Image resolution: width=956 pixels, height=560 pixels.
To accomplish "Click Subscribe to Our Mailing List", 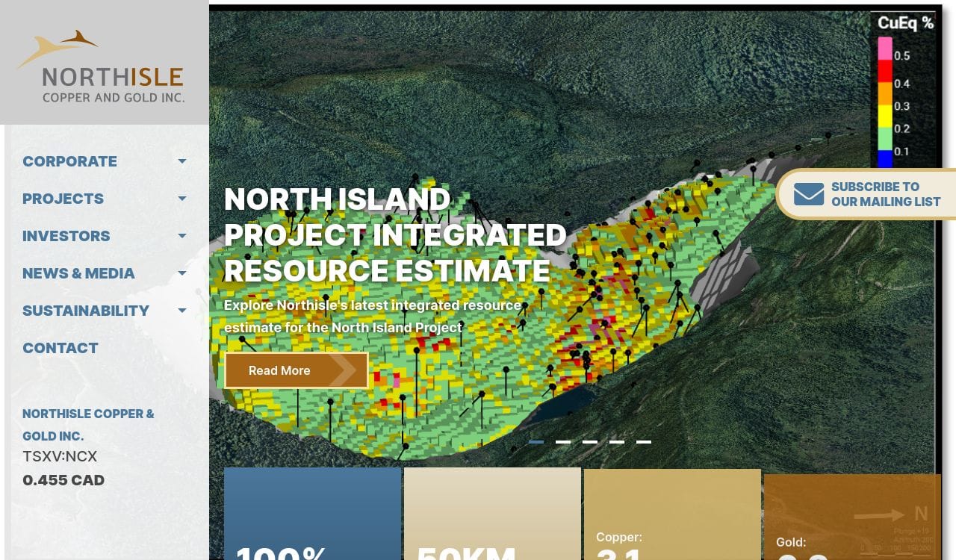I will coord(885,194).
